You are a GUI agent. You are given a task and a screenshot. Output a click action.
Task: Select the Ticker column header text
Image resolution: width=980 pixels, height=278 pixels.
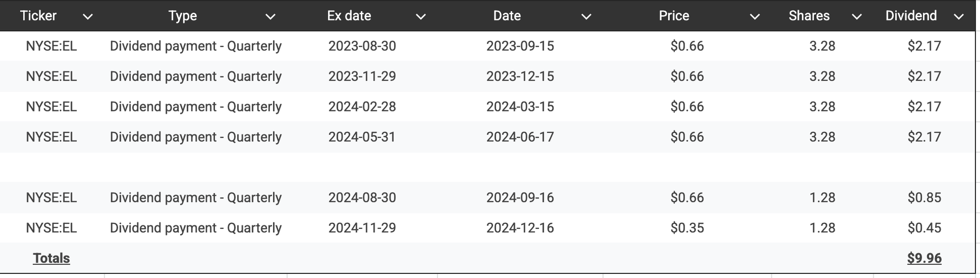[x=38, y=16]
